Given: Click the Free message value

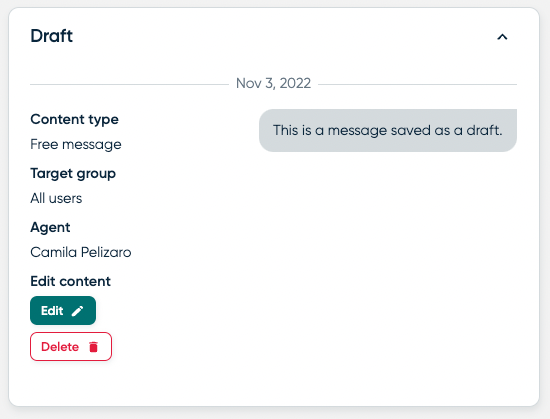Looking at the screenshot, I should pos(76,144).
